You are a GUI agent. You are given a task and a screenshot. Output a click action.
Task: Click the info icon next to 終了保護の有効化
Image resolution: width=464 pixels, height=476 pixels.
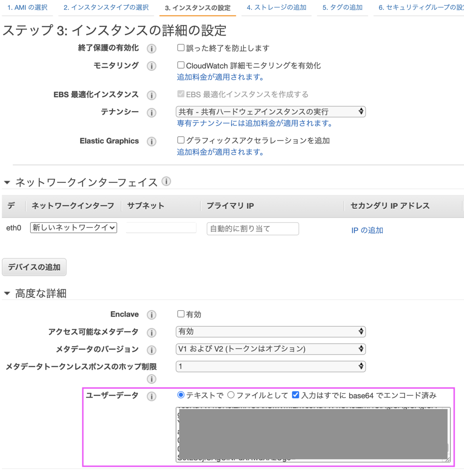click(151, 48)
